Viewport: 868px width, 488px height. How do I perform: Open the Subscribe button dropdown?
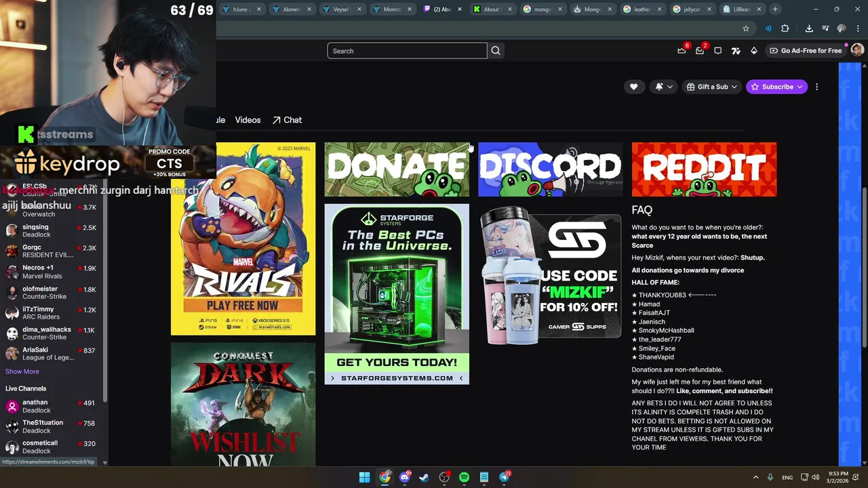click(776, 87)
